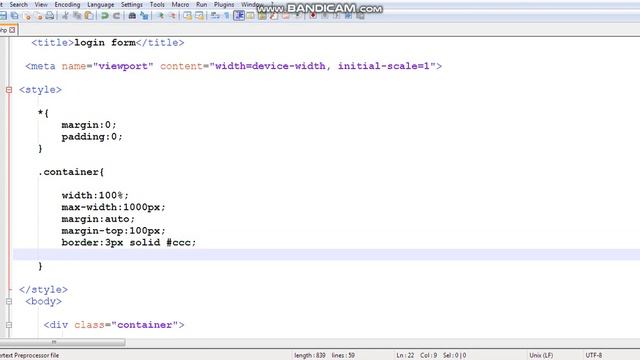Click the 'login form' title text

[x=105, y=42]
